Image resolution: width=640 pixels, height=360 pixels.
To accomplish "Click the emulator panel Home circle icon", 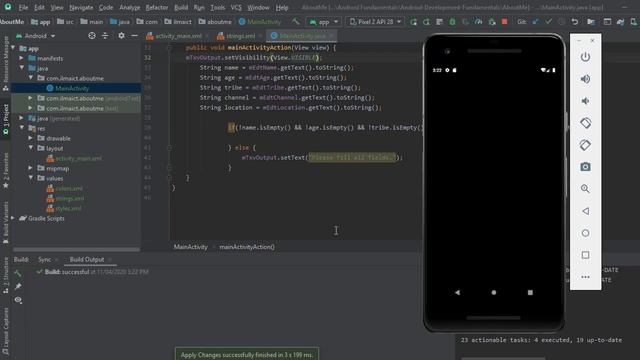I will click(x=585, y=233).
